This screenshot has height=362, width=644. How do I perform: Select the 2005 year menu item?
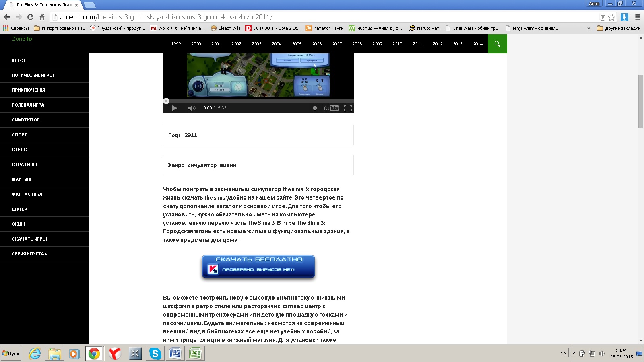297,44
